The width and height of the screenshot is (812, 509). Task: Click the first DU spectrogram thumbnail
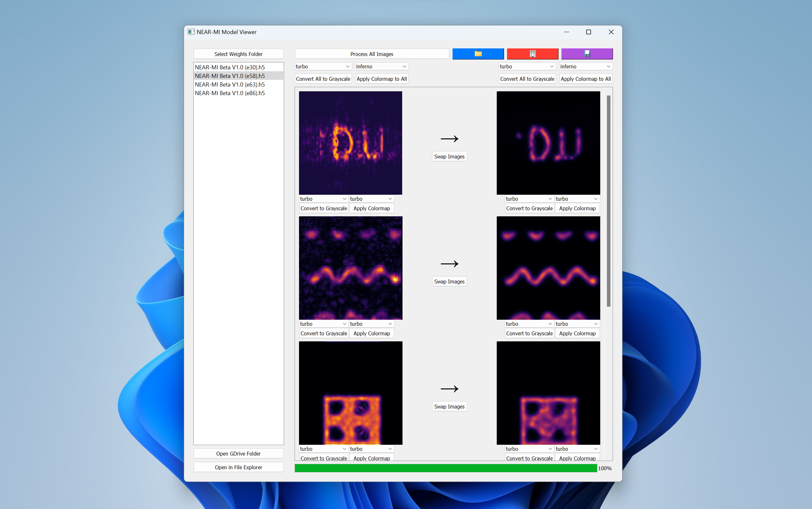[350, 143]
